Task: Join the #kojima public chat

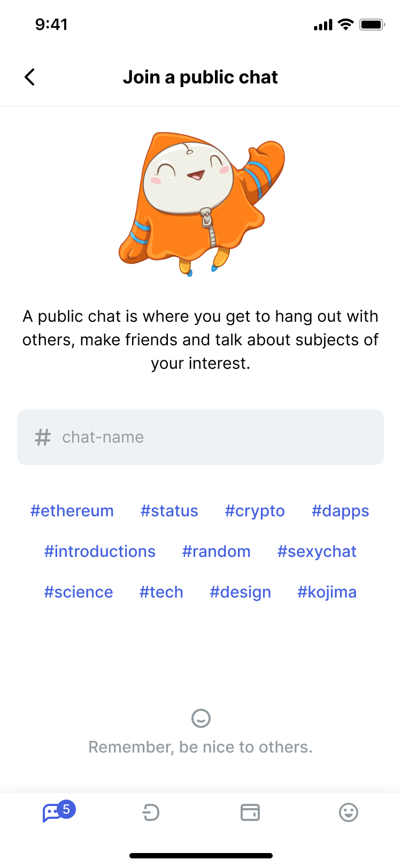Action: (327, 592)
